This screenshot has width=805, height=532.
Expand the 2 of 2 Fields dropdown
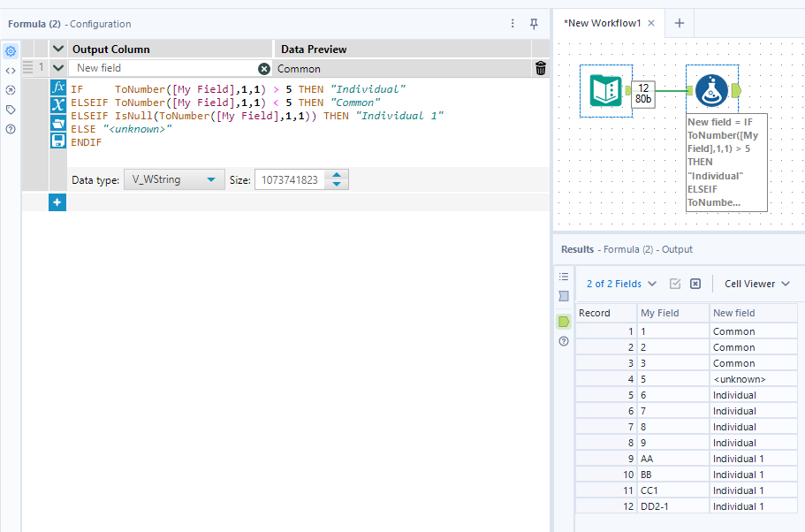point(621,284)
